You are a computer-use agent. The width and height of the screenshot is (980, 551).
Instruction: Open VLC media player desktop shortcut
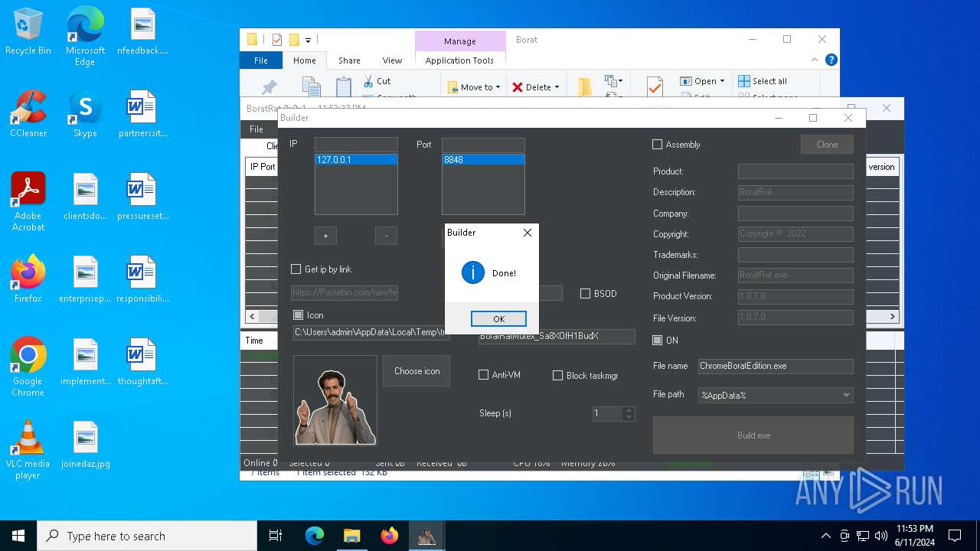(x=28, y=450)
